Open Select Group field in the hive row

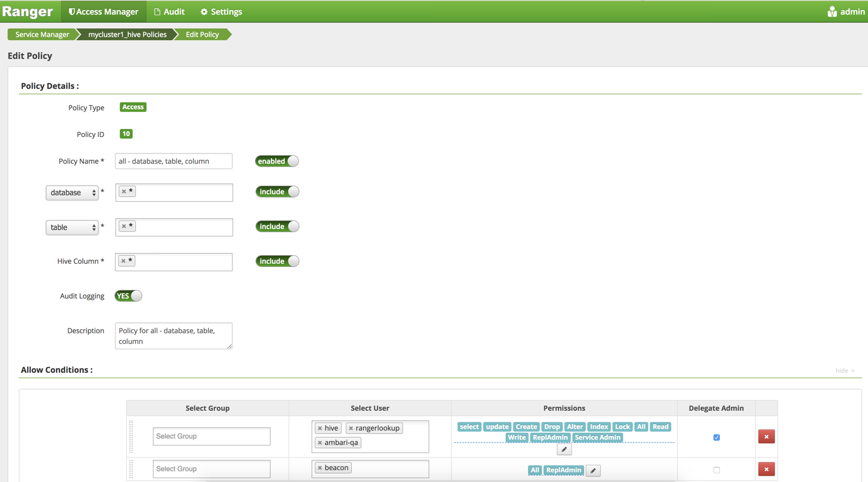(212, 436)
